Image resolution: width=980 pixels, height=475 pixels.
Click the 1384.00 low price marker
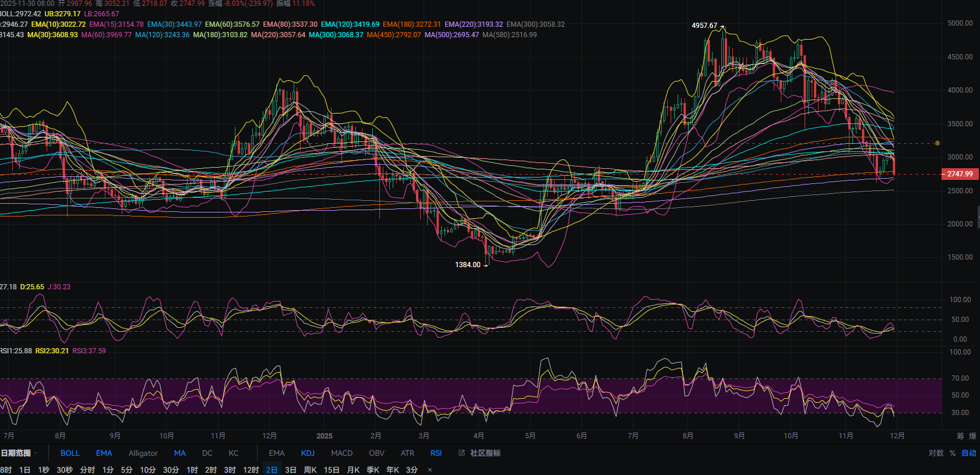click(468, 265)
